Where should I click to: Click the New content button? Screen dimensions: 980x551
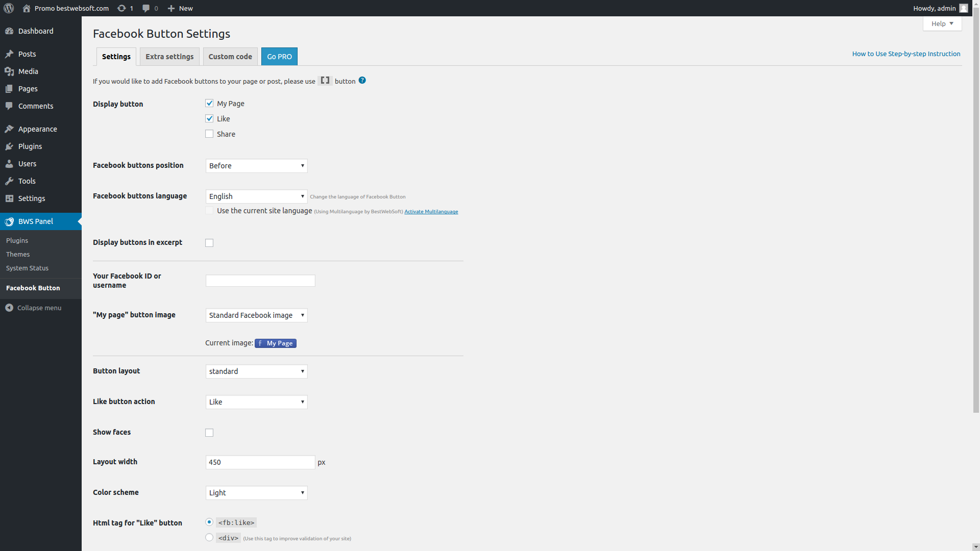(180, 8)
